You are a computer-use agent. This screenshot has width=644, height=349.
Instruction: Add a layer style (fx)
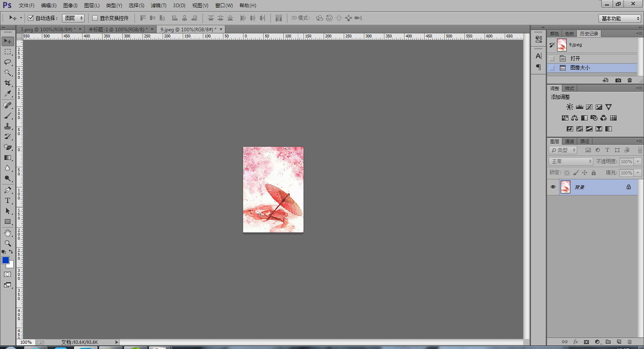[576, 342]
